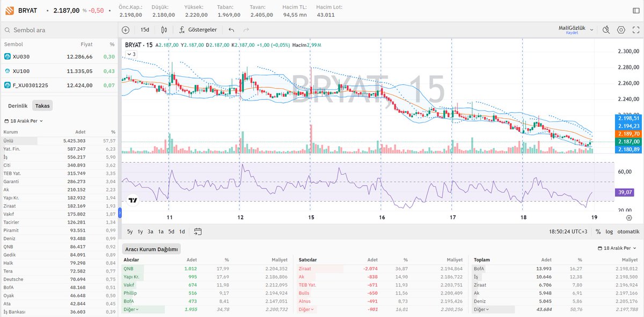Switch to the Takas tab
The image size is (644, 317).
pyautogui.click(x=42, y=106)
